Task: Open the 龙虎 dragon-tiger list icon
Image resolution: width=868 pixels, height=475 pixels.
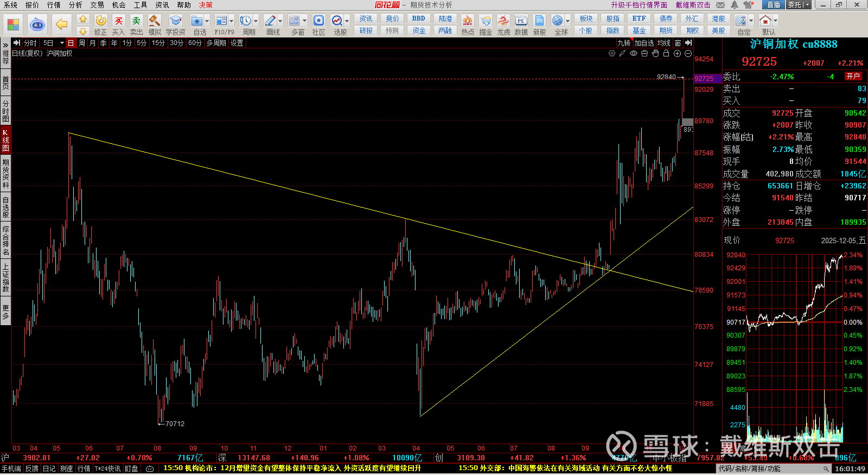Action: tap(503, 25)
